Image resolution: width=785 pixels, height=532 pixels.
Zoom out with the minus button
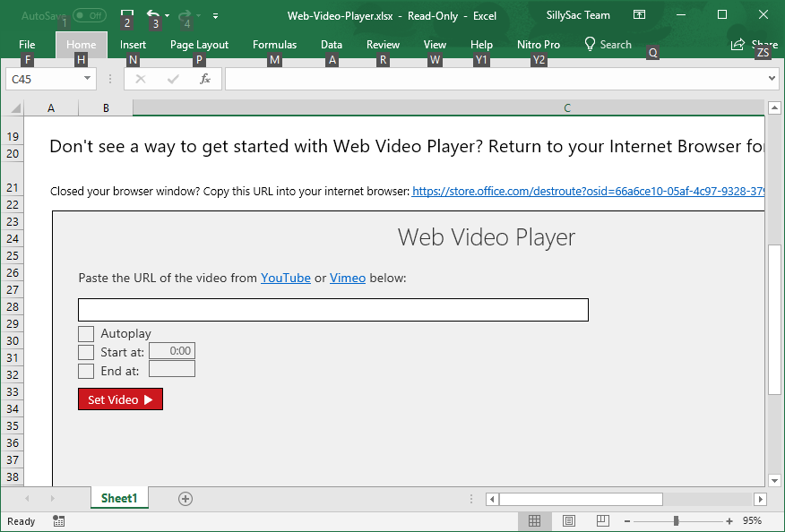tap(626, 521)
